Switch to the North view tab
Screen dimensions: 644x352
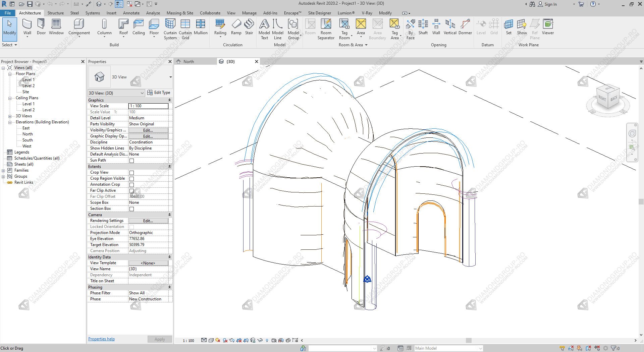coord(189,62)
